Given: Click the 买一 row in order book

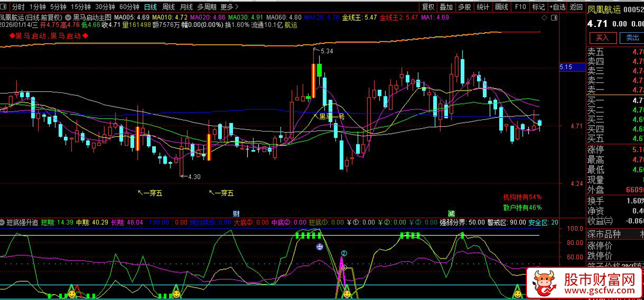Looking at the screenshot, I should [x=615, y=101].
